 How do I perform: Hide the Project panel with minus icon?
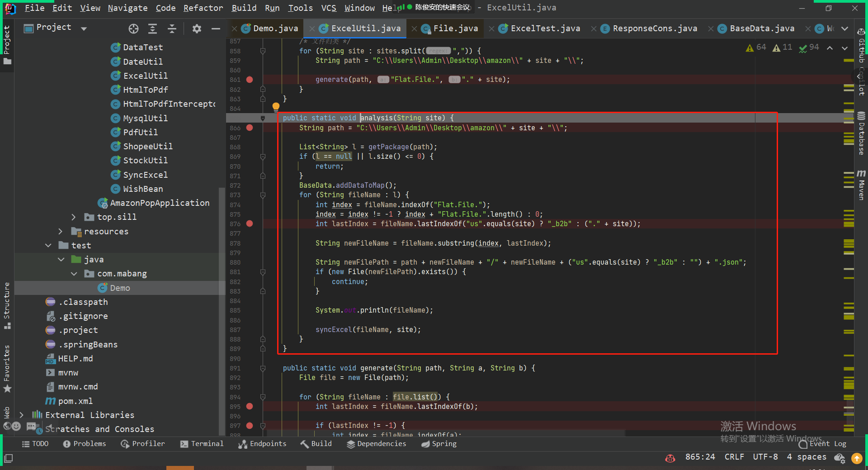(x=216, y=29)
